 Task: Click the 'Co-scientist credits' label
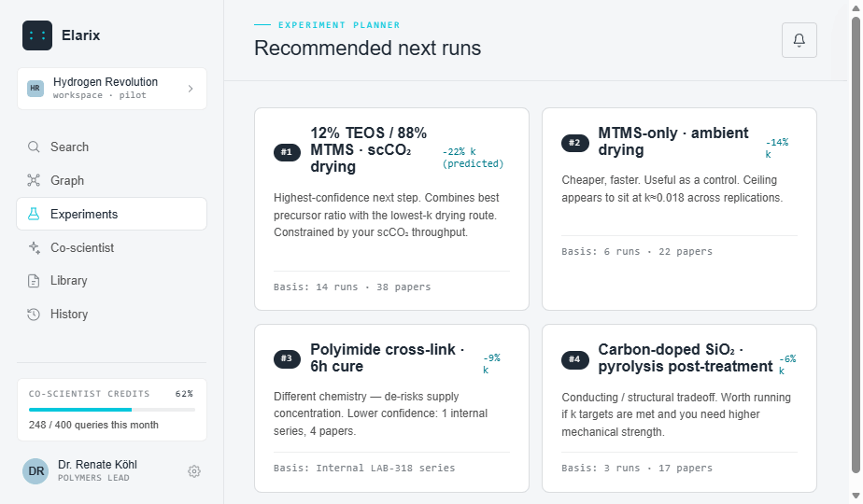(89, 394)
